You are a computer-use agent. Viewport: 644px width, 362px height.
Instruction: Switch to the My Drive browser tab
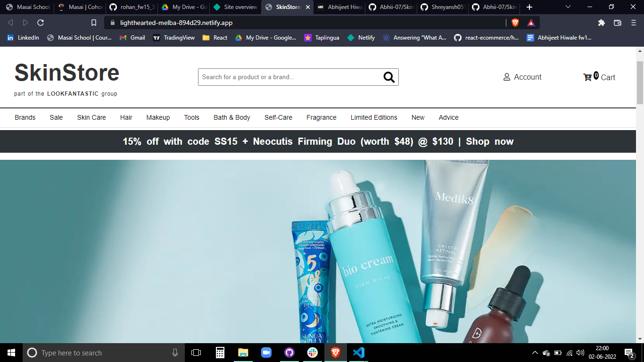184,7
